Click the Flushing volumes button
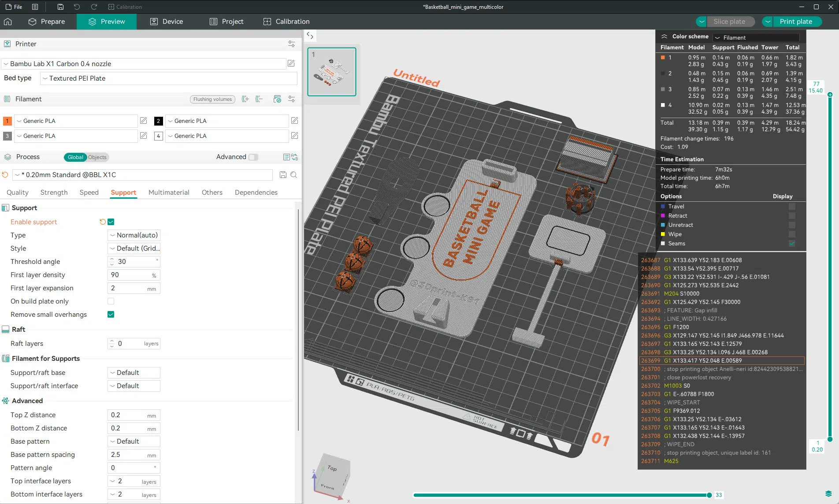Screen dimensions: 839x504 [212, 99]
